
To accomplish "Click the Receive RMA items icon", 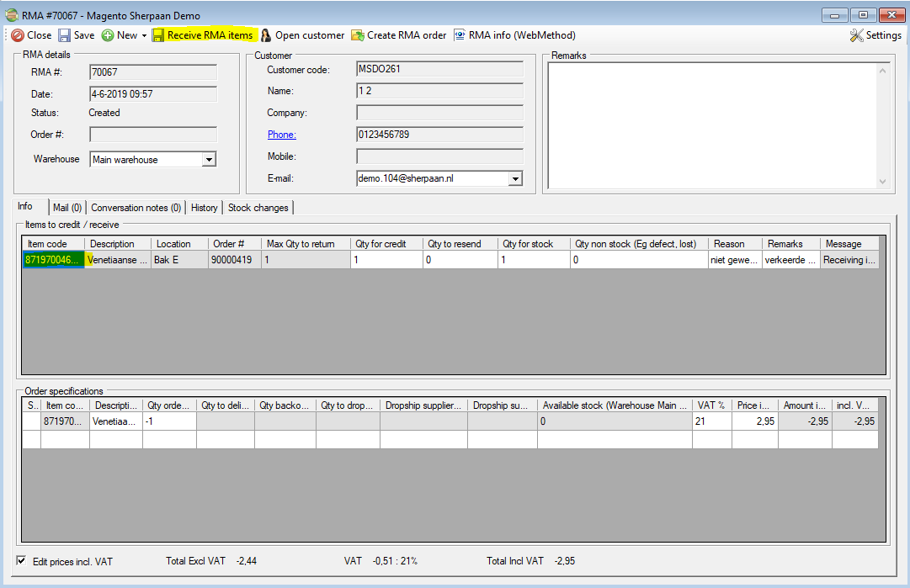I will pyautogui.click(x=158, y=35).
